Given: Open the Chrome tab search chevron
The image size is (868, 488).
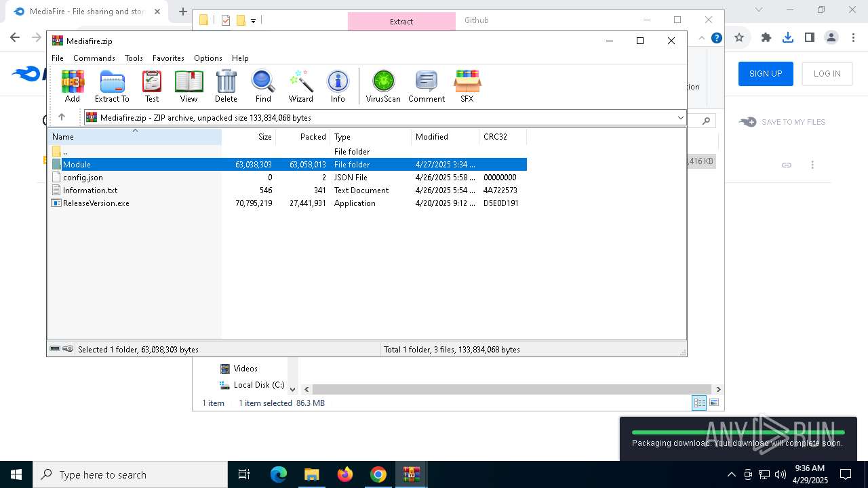Looking at the screenshot, I should click(x=759, y=10).
